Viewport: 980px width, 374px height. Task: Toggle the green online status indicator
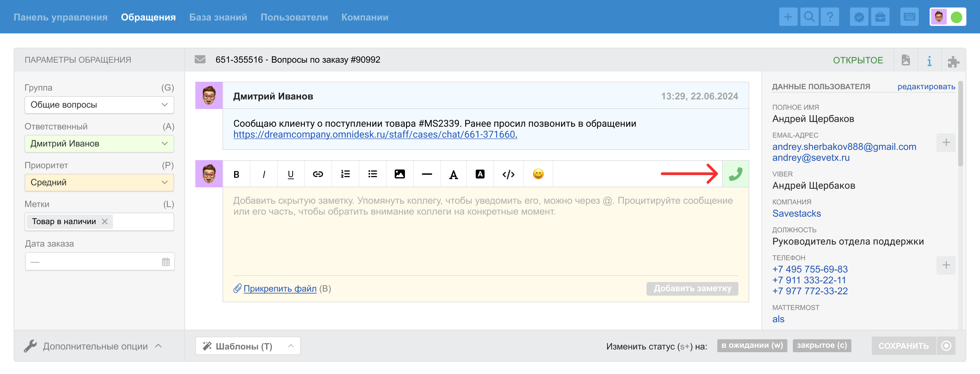pyautogui.click(x=957, y=17)
